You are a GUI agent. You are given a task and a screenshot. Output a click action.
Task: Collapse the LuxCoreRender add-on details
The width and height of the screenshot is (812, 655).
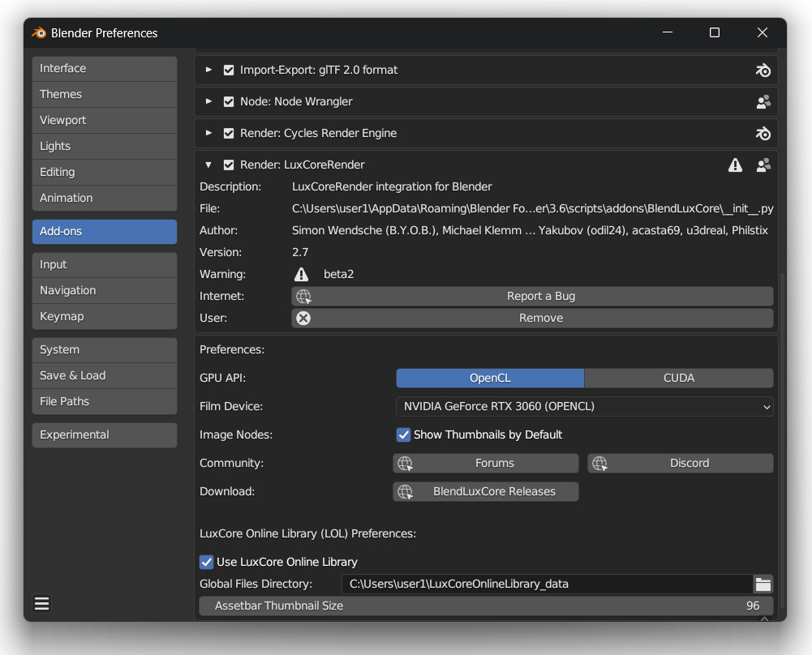208,165
